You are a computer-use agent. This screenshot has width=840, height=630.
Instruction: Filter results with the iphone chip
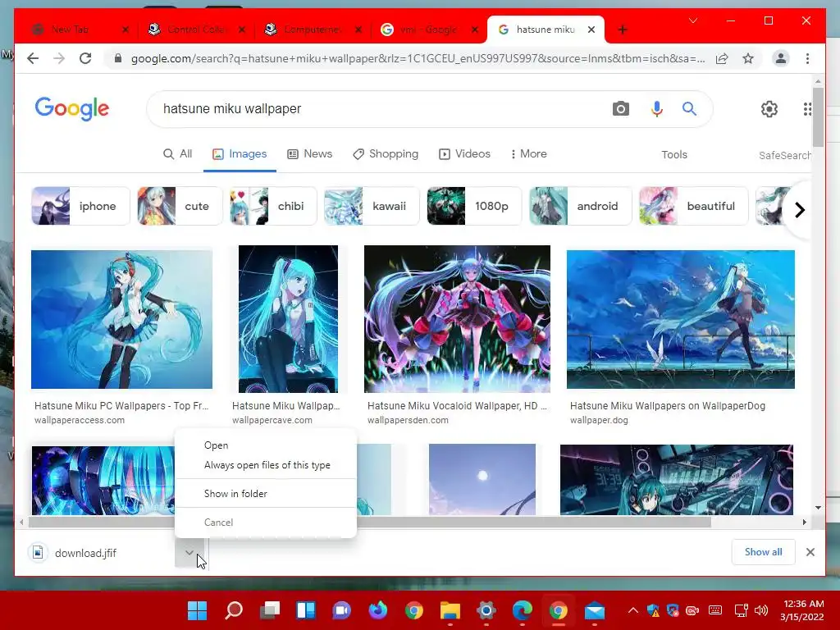(x=80, y=206)
